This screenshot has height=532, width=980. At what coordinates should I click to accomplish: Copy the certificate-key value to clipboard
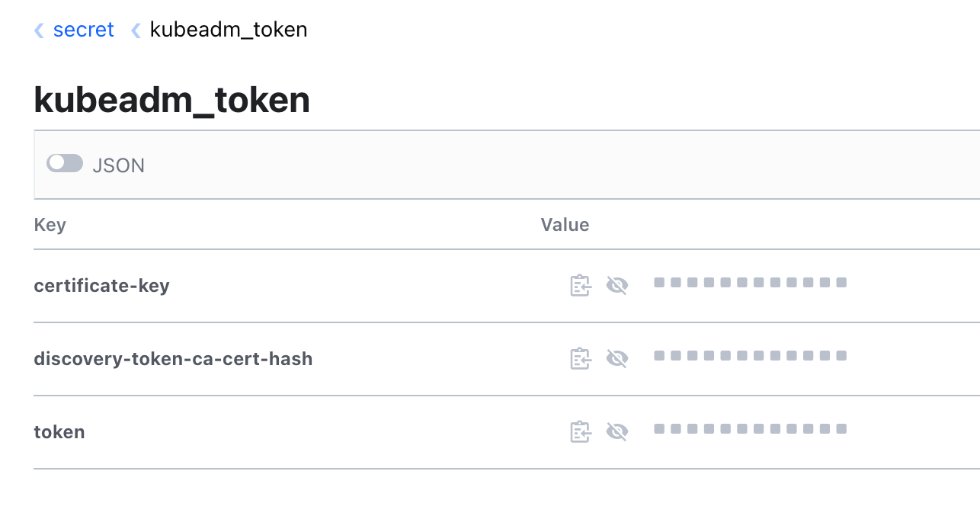[x=581, y=285]
